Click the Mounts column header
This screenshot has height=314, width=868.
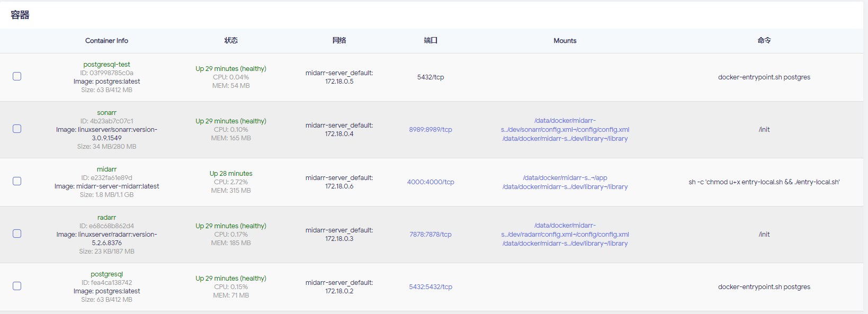[565, 41]
